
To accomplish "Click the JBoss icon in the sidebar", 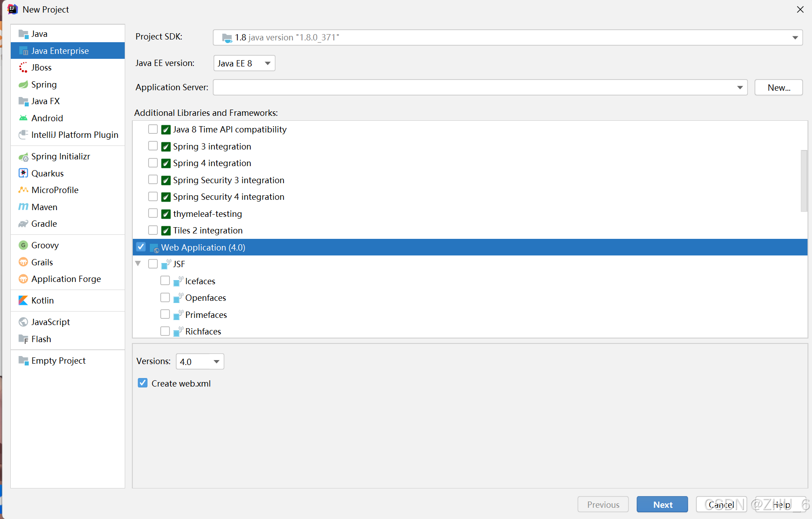I will pos(23,68).
